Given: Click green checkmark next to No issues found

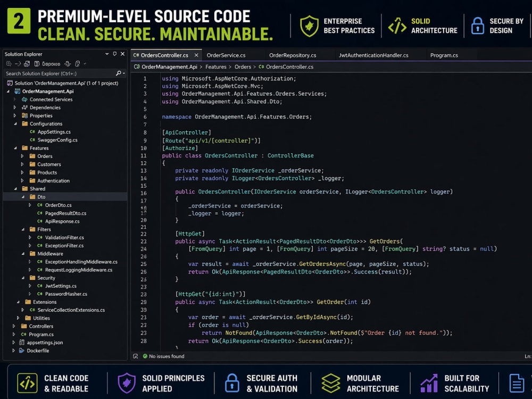Looking at the screenshot, I should 145,356.
